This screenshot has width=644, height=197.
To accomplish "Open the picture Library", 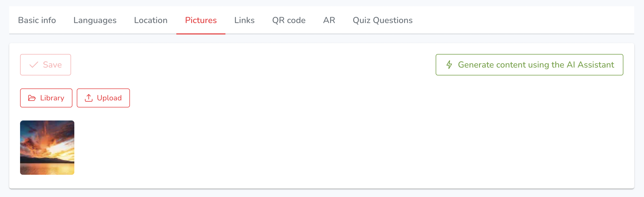I will pos(46,98).
